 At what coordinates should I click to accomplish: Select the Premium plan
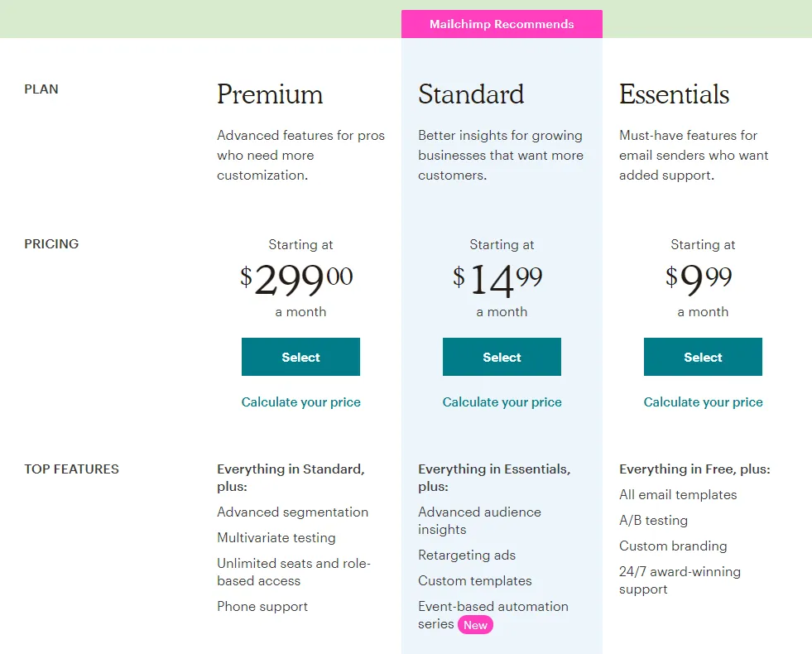point(300,357)
